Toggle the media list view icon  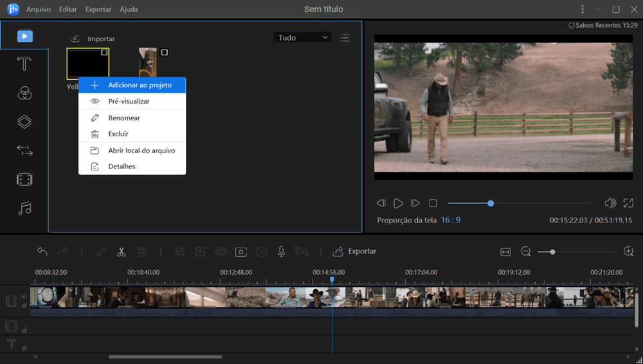tap(345, 38)
